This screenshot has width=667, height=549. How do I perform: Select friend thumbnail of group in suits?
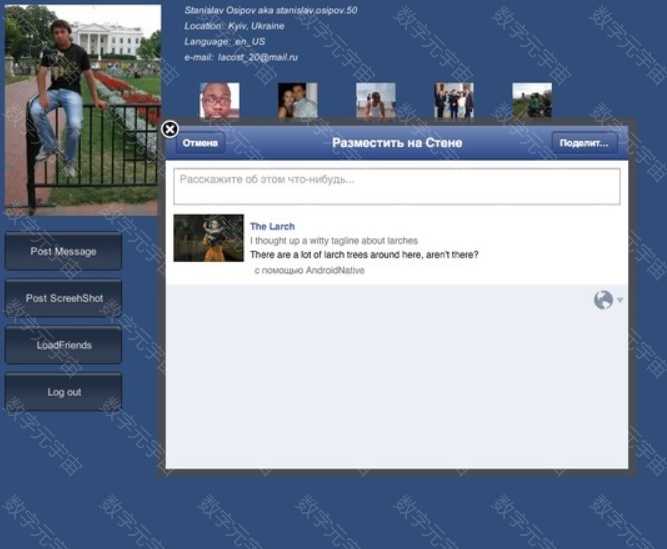pyautogui.click(x=453, y=100)
